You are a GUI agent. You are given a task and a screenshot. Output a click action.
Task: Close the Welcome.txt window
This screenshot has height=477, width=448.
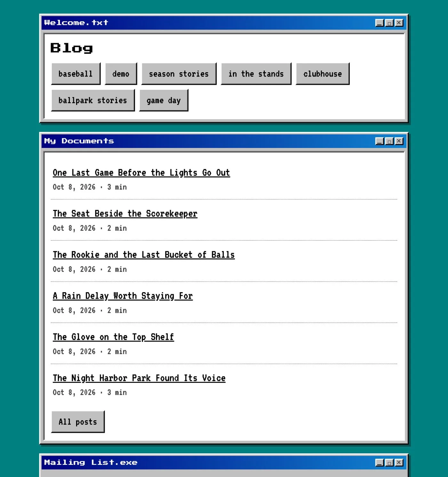pyautogui.click(x=399, y=23)
